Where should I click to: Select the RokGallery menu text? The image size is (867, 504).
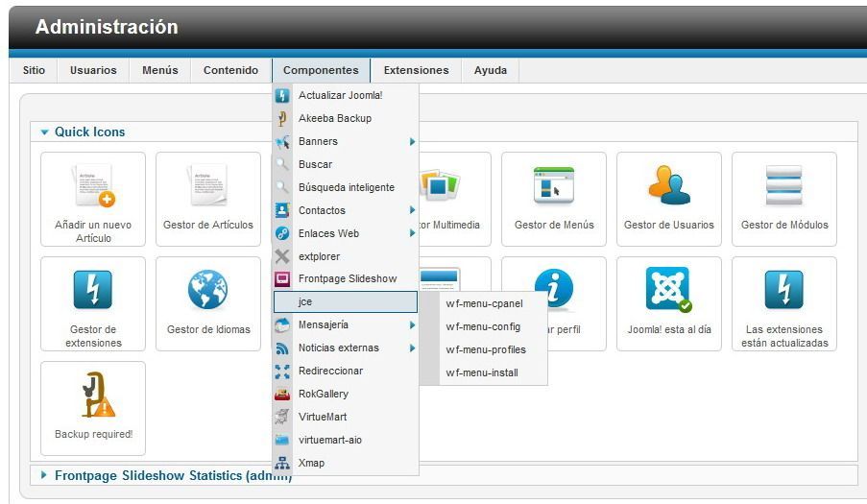click(324, 394)
